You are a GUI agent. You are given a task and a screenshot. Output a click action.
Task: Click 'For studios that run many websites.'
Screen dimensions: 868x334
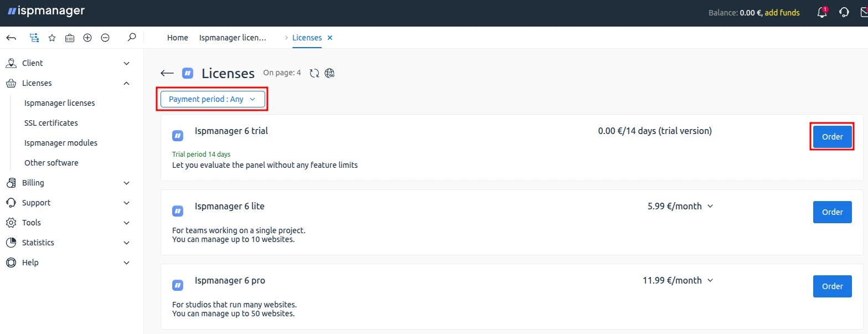tap(234, 304)
